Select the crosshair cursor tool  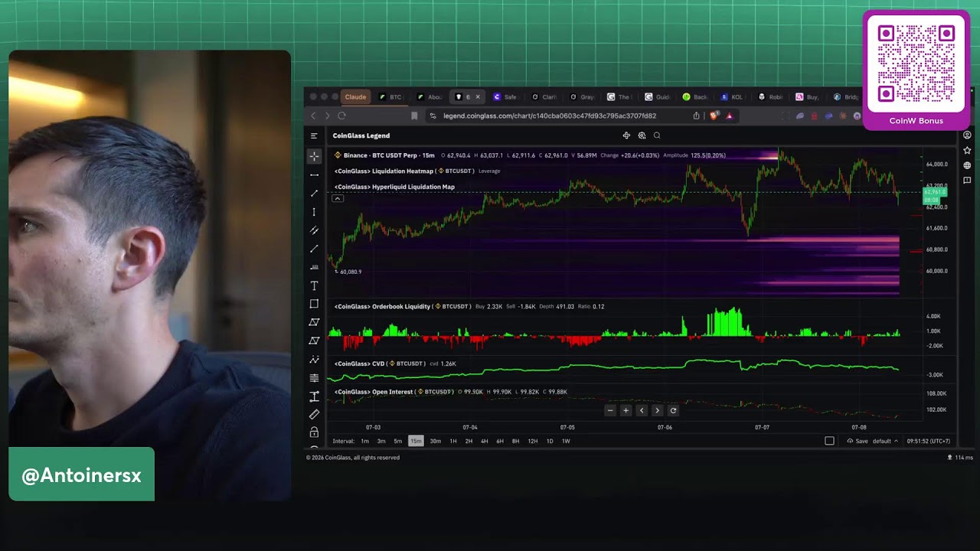tap(314, 156)
